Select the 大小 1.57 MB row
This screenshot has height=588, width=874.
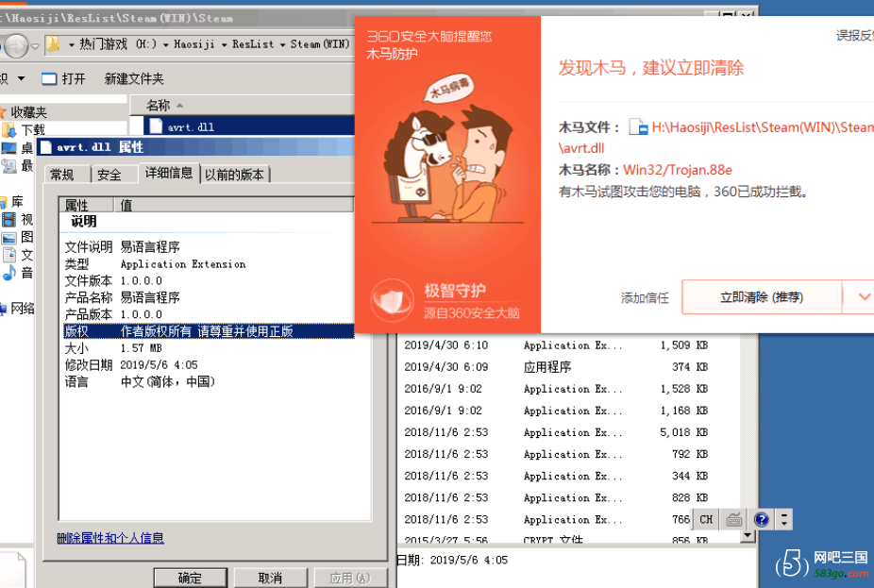209,348
